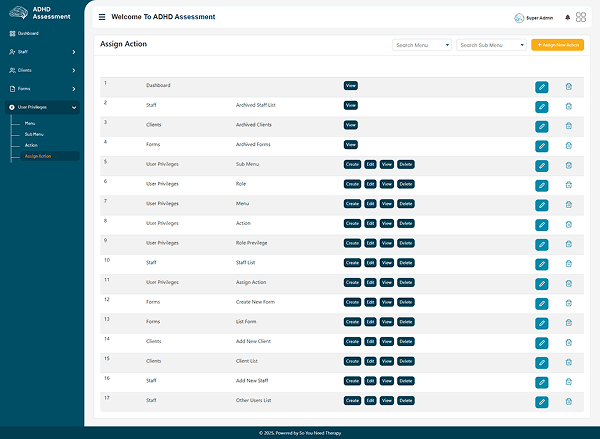Open the Super Admin profile menu

534,18
